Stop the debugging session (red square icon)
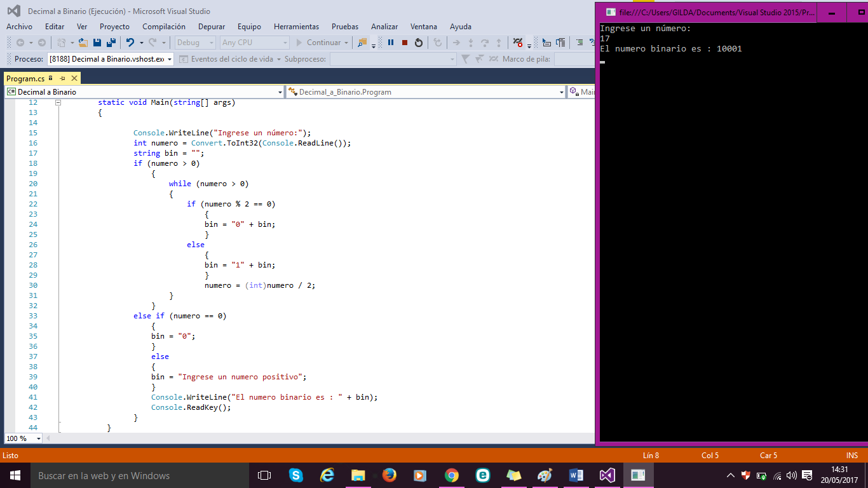This screenshot has width=868, height=488. 405,43
